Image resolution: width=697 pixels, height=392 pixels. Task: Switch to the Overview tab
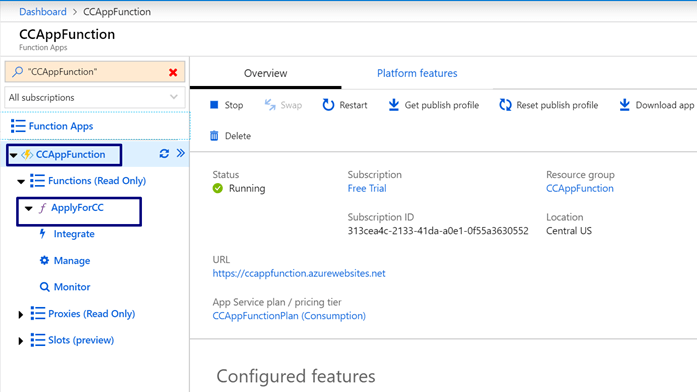(265, 73)
